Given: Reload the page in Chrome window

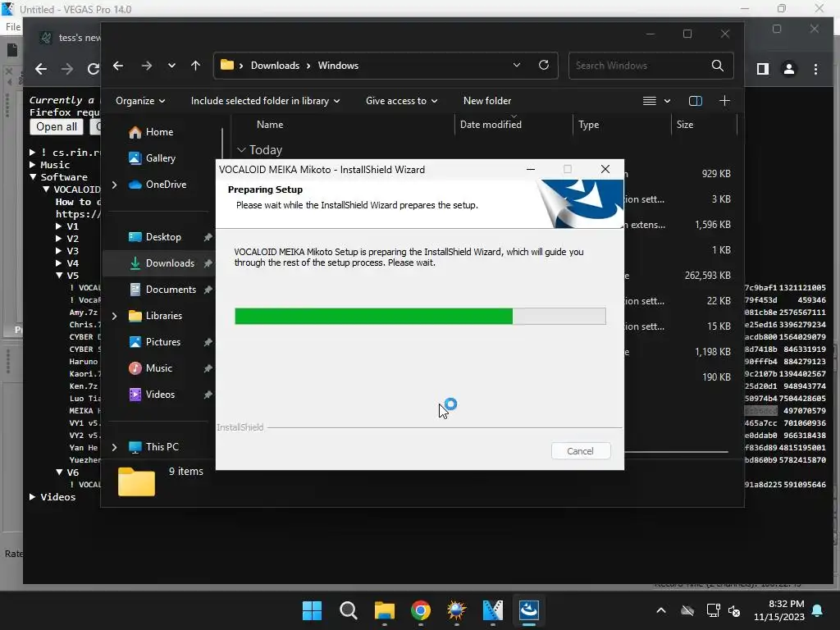Looking at the screenshot, I should click(x=94, y=69).
